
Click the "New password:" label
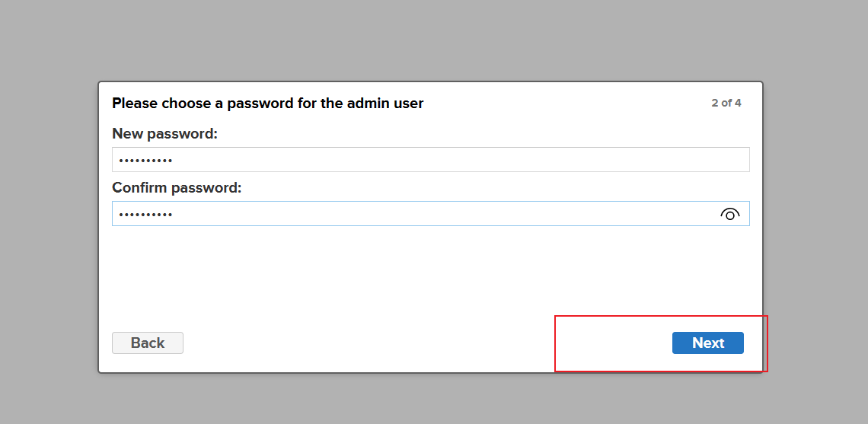click(164, 134)
